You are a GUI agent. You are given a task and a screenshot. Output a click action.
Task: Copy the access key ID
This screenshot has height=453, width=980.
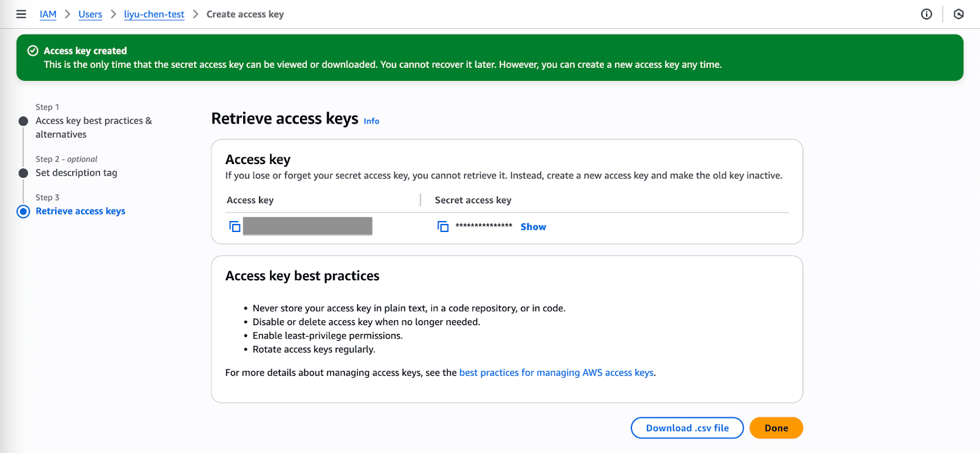coord(235,226)
